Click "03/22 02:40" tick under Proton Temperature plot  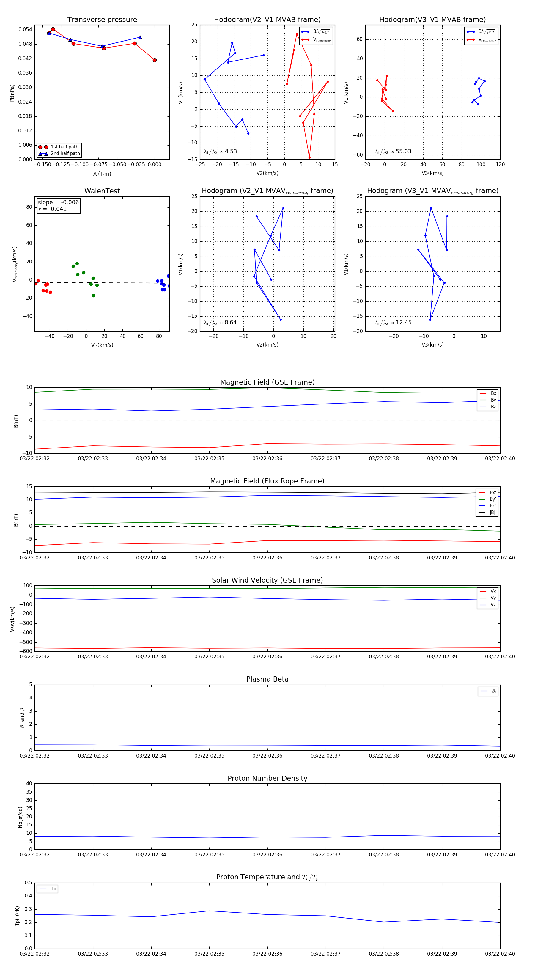(500, 954)
